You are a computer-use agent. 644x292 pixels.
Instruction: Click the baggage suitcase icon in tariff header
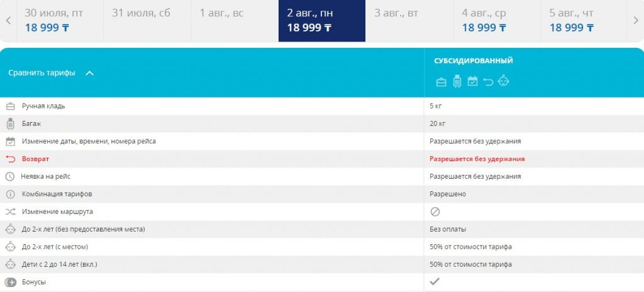[457, 81]
